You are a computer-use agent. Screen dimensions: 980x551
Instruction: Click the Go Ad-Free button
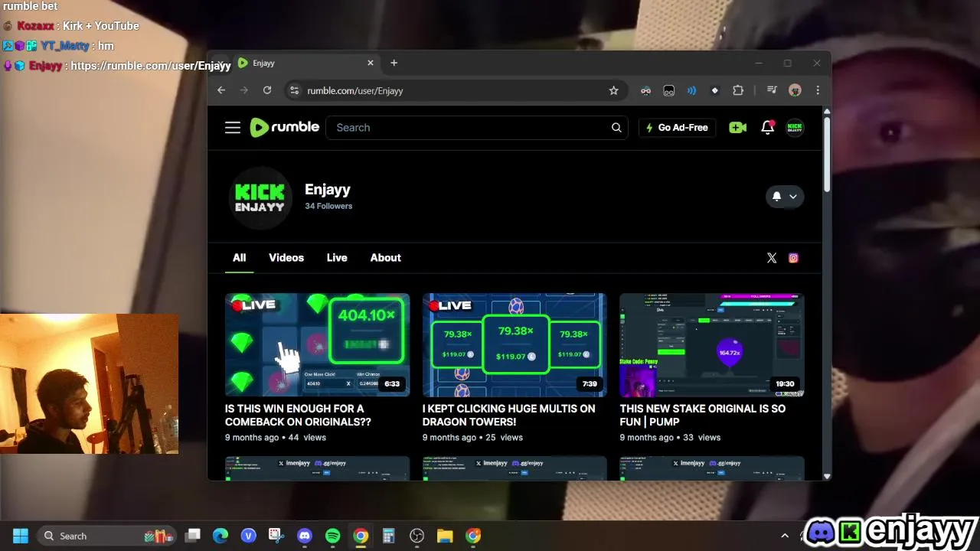677,128
